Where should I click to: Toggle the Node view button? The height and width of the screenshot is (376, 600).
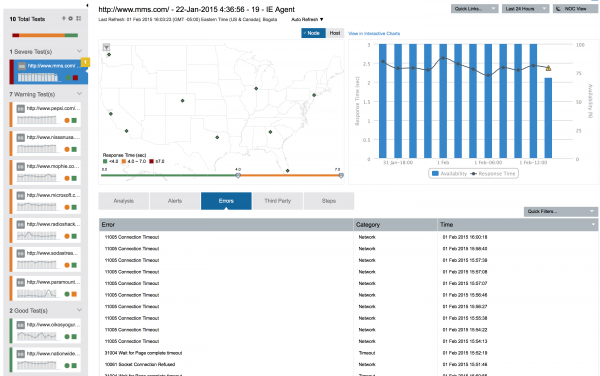[313, 33]
